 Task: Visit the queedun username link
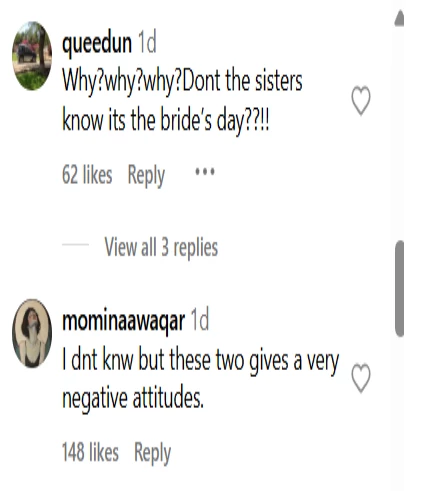coord(97,44)
